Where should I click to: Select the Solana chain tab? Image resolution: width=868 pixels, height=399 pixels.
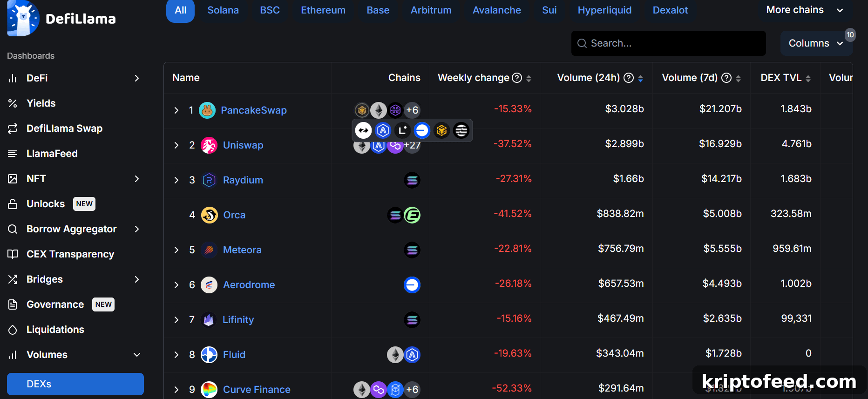pyautogui.click(x=223, y=10)
